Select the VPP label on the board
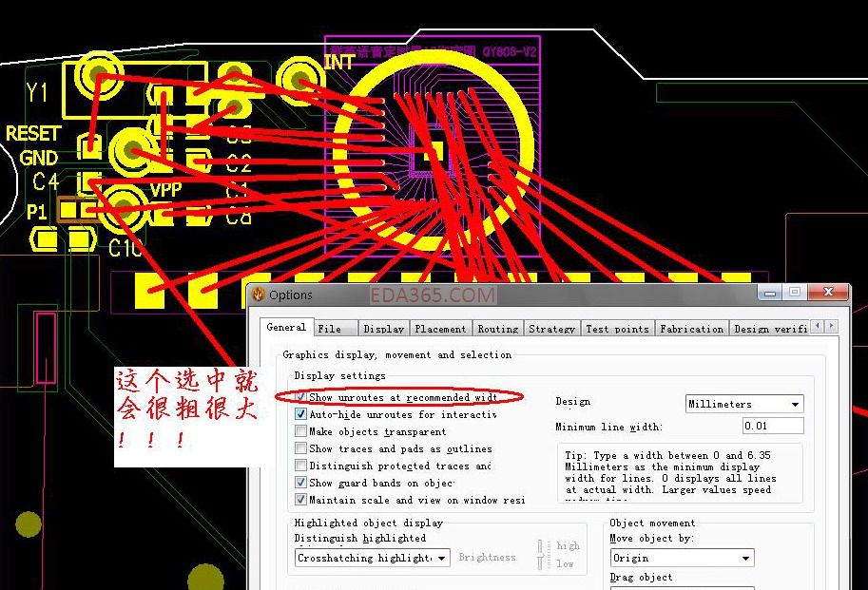Viewport: 868px width, 590px height. coord(166,190)
